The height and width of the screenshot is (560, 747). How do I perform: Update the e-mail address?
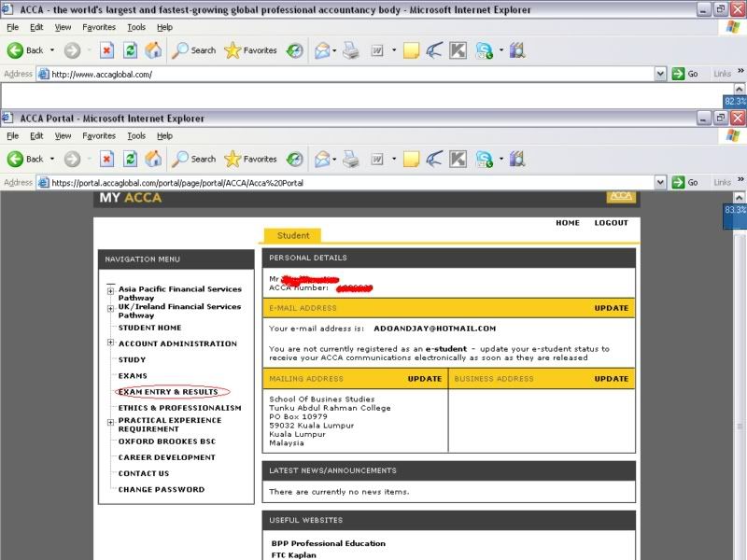click(612, 308)
